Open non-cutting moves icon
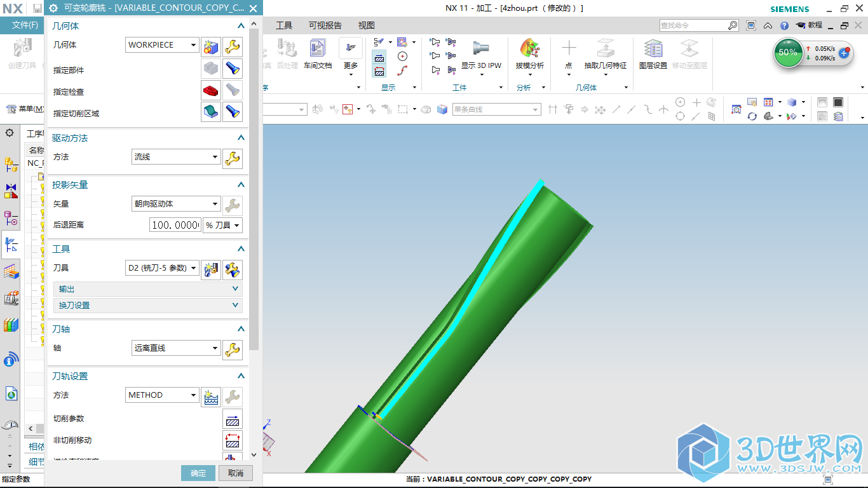This screenshot has width=868, height=488. click(x=233, y=440)
